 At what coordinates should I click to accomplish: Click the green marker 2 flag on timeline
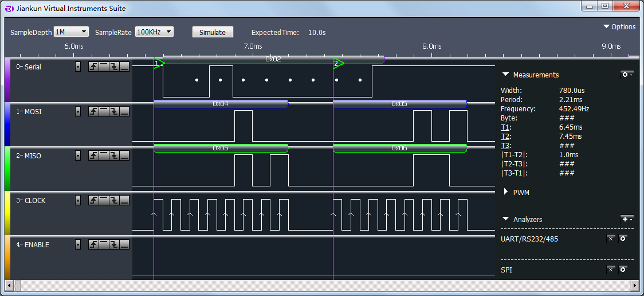339,63
